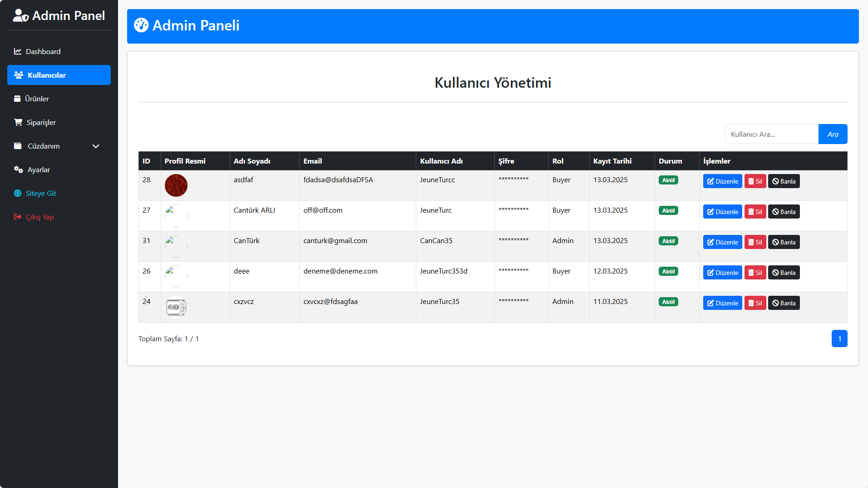Click Sil for user cxzvcz
Image resolution: width=868 pixels, height=488 pixels.
755,303
